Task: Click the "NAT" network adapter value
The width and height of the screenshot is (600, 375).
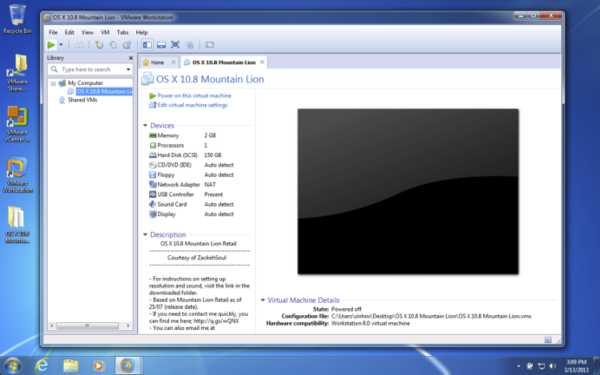Action: point(210,185)
